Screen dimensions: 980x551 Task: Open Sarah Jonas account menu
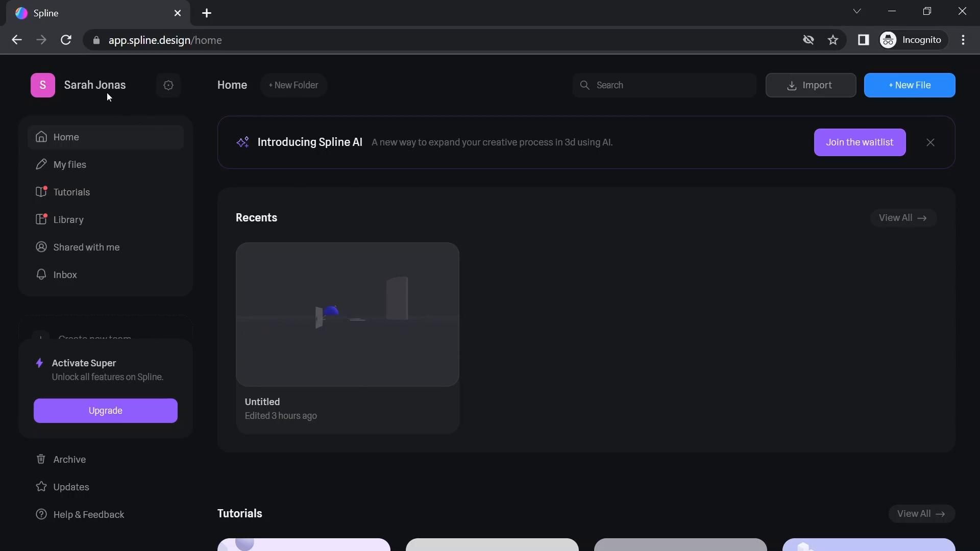[94, 85]
